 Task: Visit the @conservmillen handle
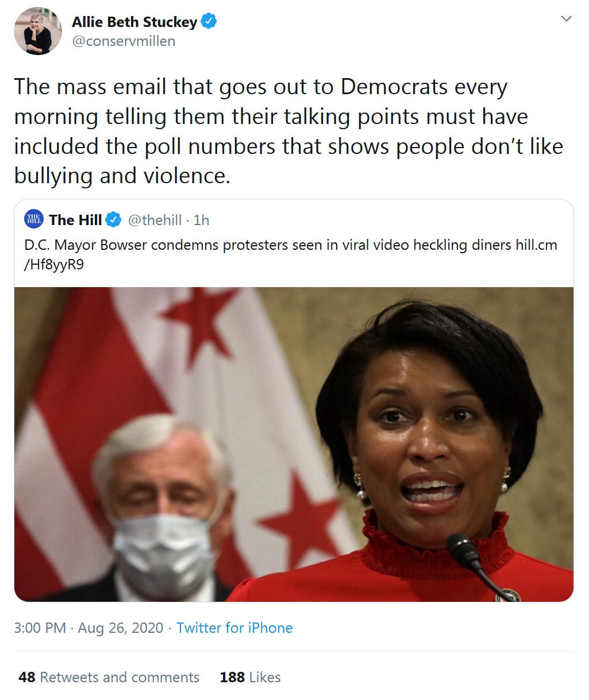click(x=124, y=41)
